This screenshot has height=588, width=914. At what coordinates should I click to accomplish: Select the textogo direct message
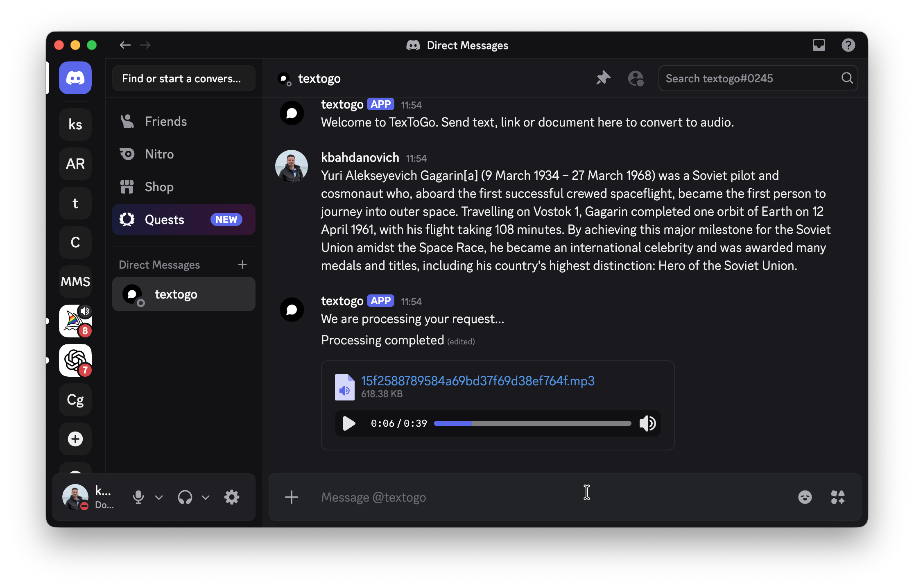click(x=184, y=294)
